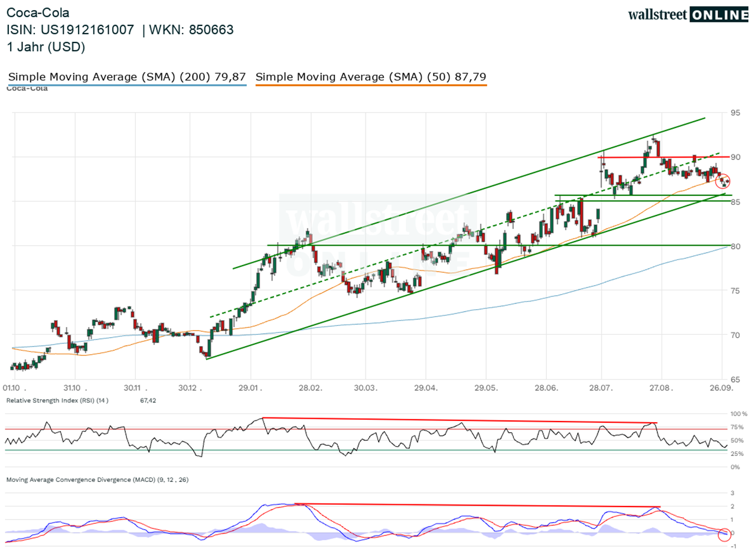Click the Moving Average Convergence Divergence (MACD) label

[99, 479]
